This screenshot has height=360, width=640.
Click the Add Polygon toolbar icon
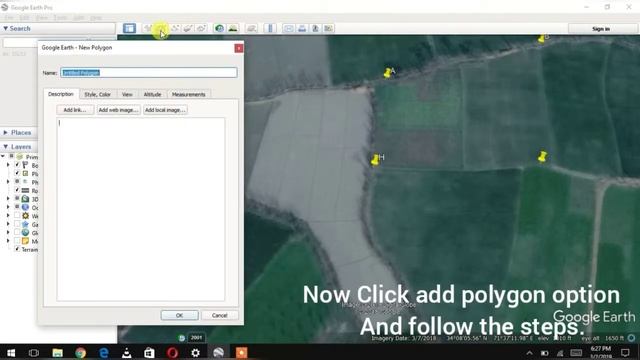tap(161, 28)
